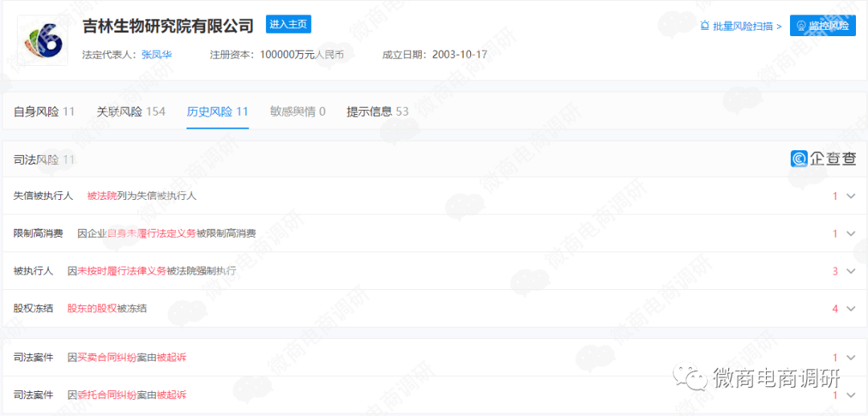Expand the 股权冻结 row chevron
Viewport: 868px width, 416px height.
[851, 308]
